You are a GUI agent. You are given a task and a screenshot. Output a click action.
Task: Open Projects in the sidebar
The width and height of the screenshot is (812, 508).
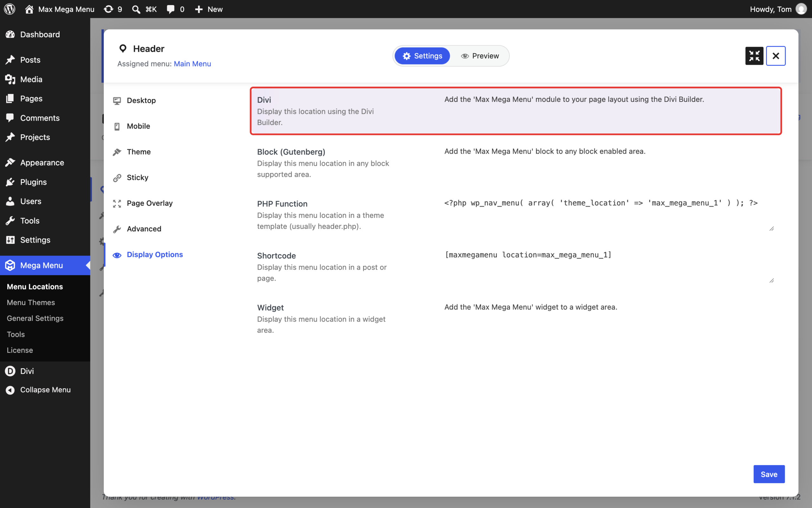(x=45, y=137)
